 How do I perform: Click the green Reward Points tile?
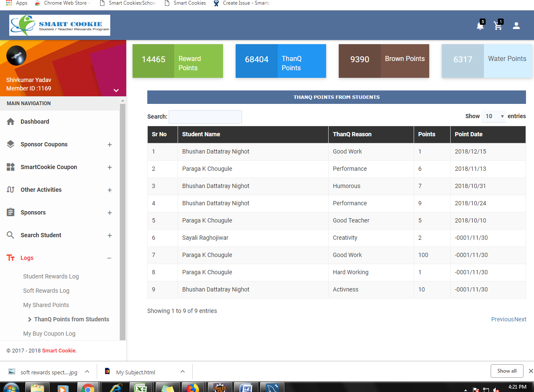178,61
